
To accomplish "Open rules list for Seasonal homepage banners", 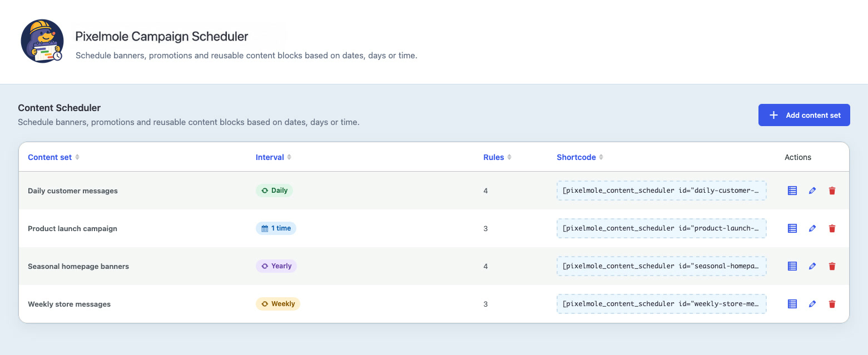I will [x=792, y=266].
